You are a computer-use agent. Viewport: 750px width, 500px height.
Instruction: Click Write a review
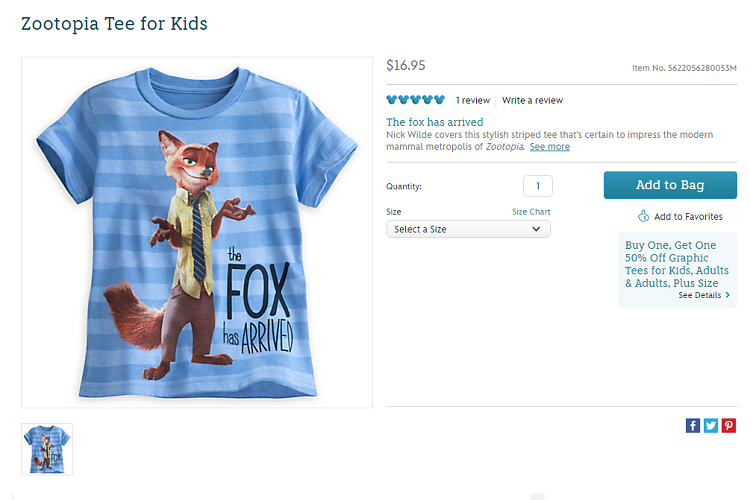[x=532, y=100]
